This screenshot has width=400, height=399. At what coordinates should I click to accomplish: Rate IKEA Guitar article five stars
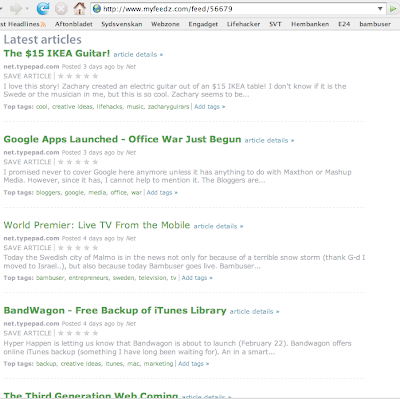[95, 76]
